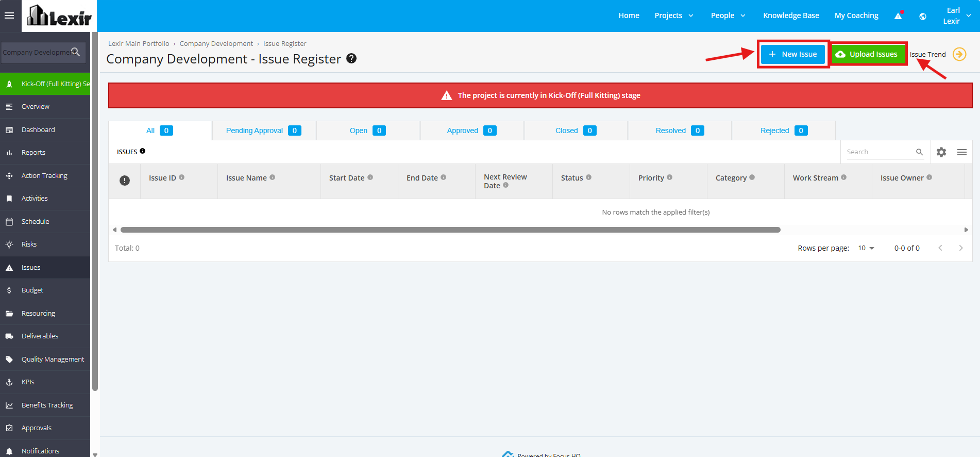This screenshot has height=457, width=980.
Task: Open Risks in the sidebar
Action: (x=45, y=244)
